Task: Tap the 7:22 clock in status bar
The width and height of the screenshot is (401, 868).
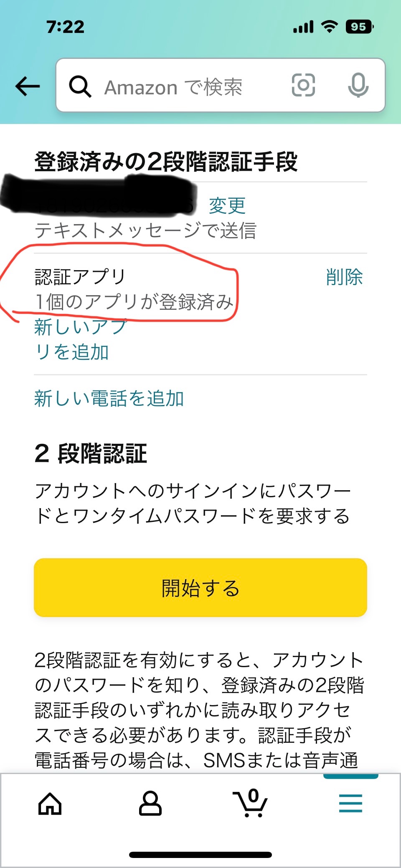Action: pos(66,27)
